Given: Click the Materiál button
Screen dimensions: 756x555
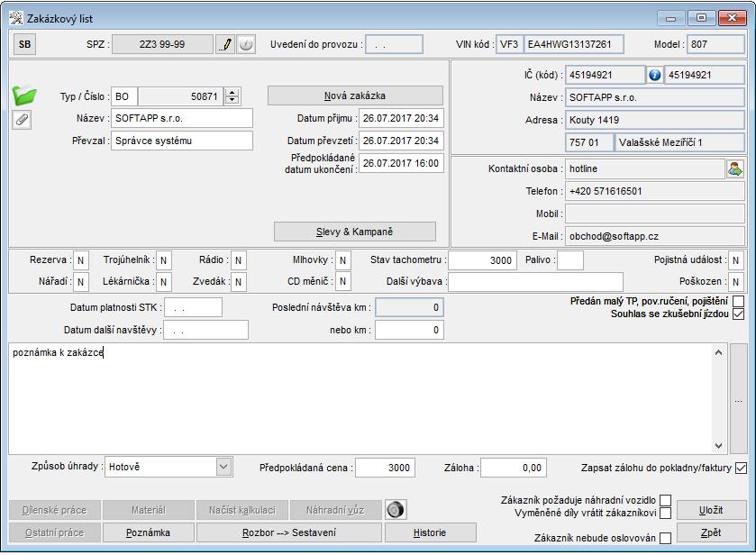Looking at the screenshot, I should [x=149, y=510].
